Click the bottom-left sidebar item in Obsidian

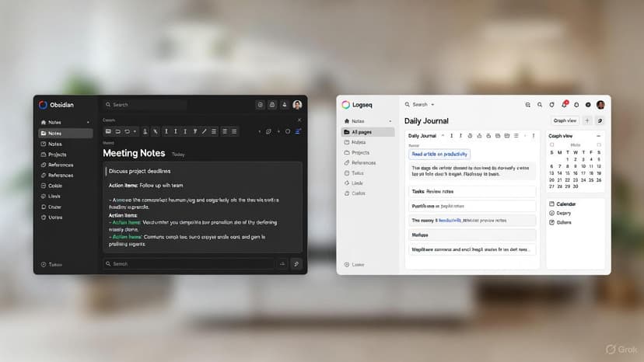coord(51,265)
